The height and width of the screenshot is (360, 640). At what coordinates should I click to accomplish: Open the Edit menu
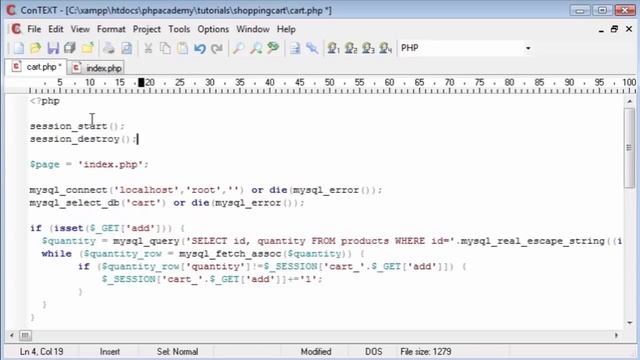(56, 29)
